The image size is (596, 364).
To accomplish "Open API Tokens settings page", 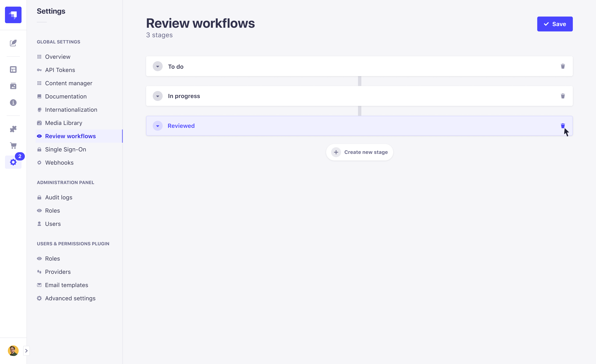I will [x=60, y=70].
